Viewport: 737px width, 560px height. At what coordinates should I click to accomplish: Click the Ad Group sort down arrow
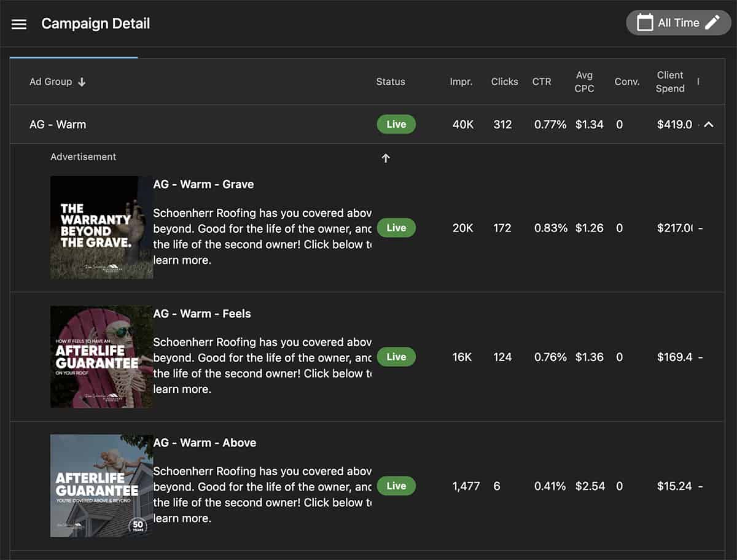(82, 82)
